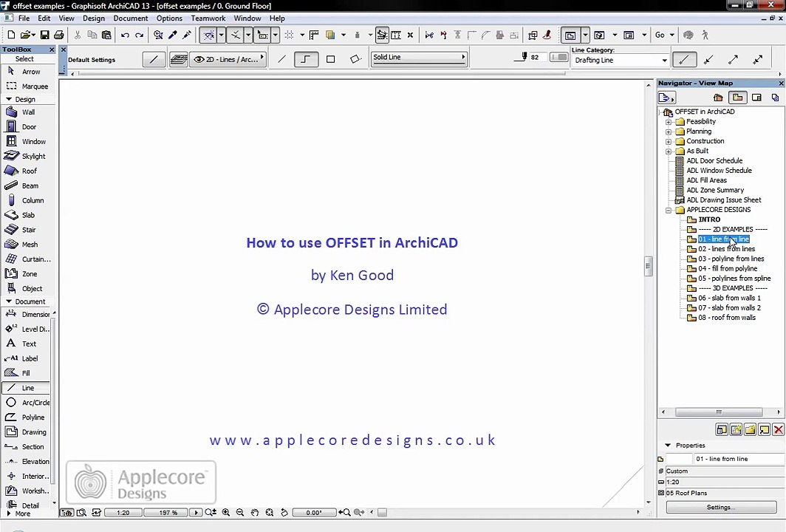Open the 08 - roof from walls view
Viewport: 786px width, 532px height.
point(727,318)
